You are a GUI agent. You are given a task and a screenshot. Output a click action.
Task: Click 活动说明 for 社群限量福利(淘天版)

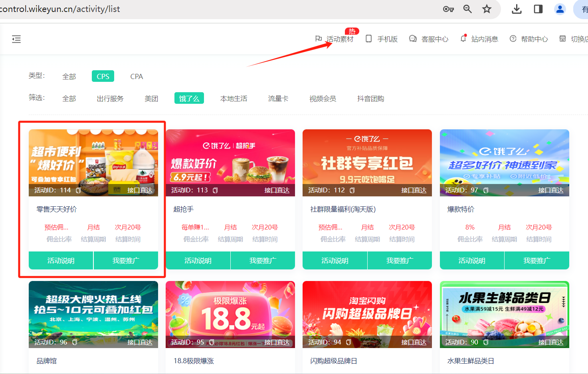tap(335, 261)
